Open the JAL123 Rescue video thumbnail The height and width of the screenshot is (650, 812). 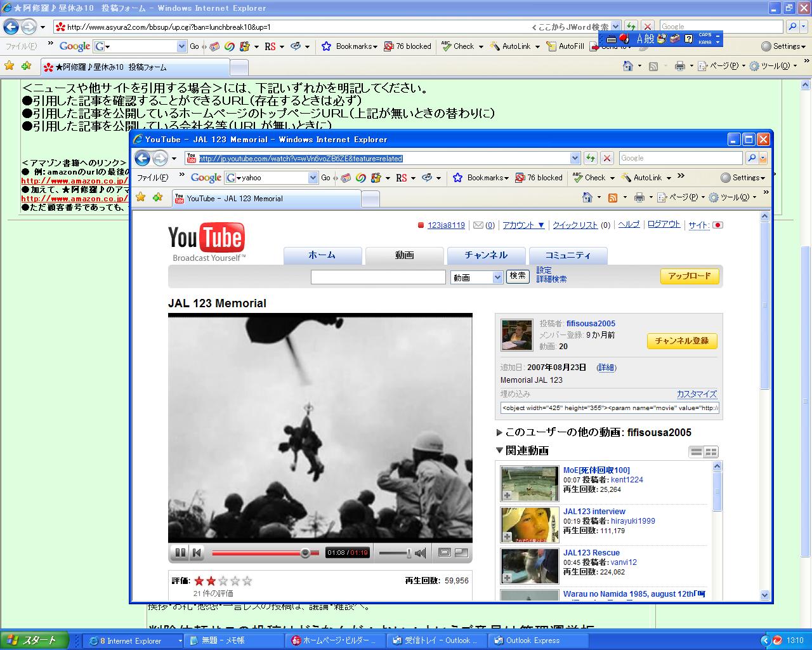pos(530,566)
